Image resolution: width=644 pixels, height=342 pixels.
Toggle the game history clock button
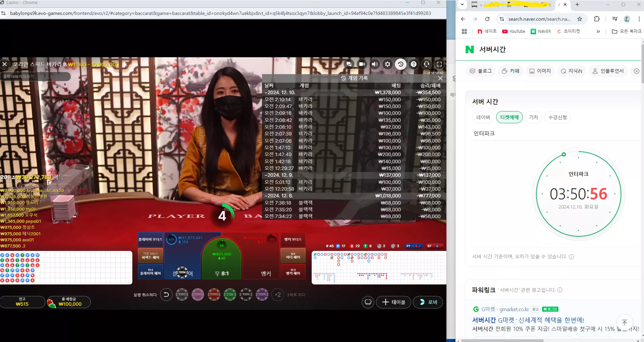coord(401,64)
